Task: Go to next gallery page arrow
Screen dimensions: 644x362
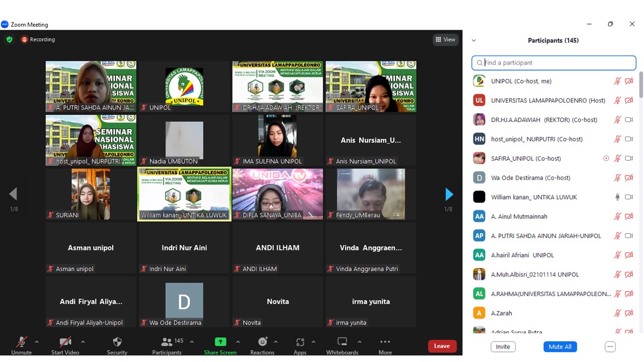Action: 449,194
